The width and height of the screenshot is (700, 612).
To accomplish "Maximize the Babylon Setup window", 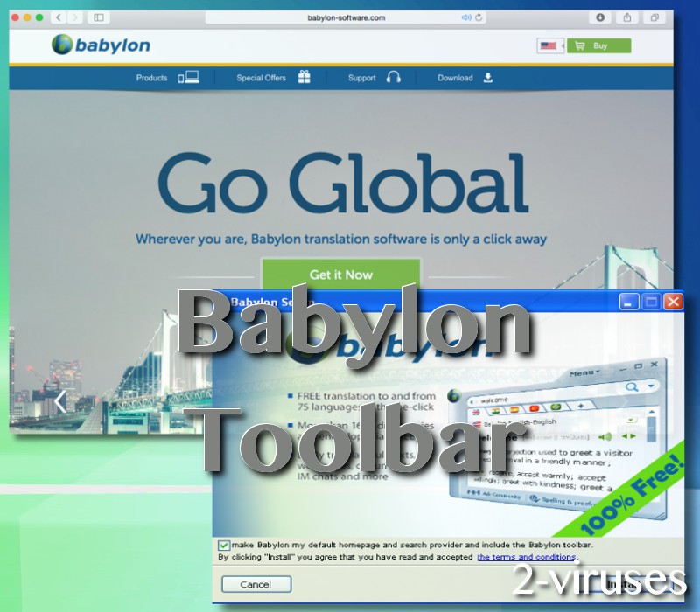I will point(651,302).
